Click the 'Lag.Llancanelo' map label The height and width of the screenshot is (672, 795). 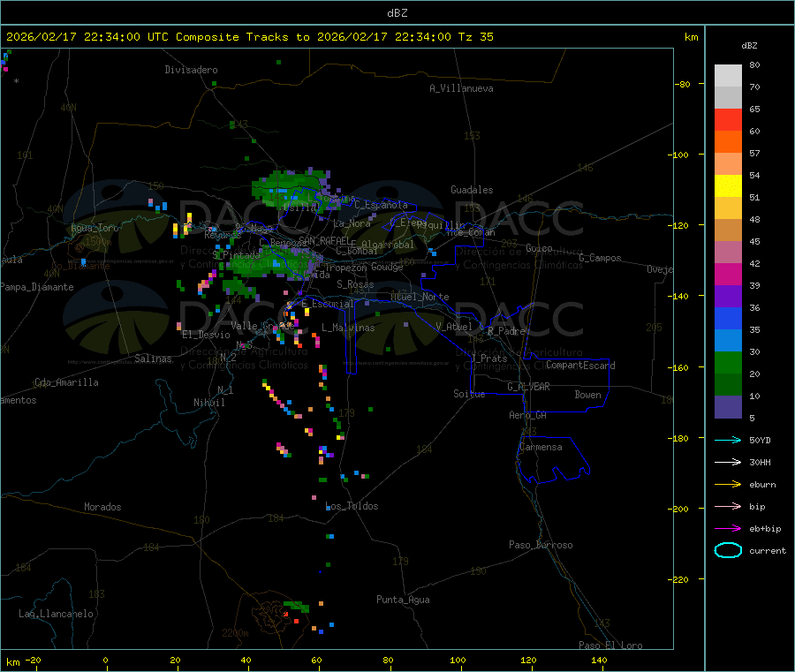pos(56,614)
